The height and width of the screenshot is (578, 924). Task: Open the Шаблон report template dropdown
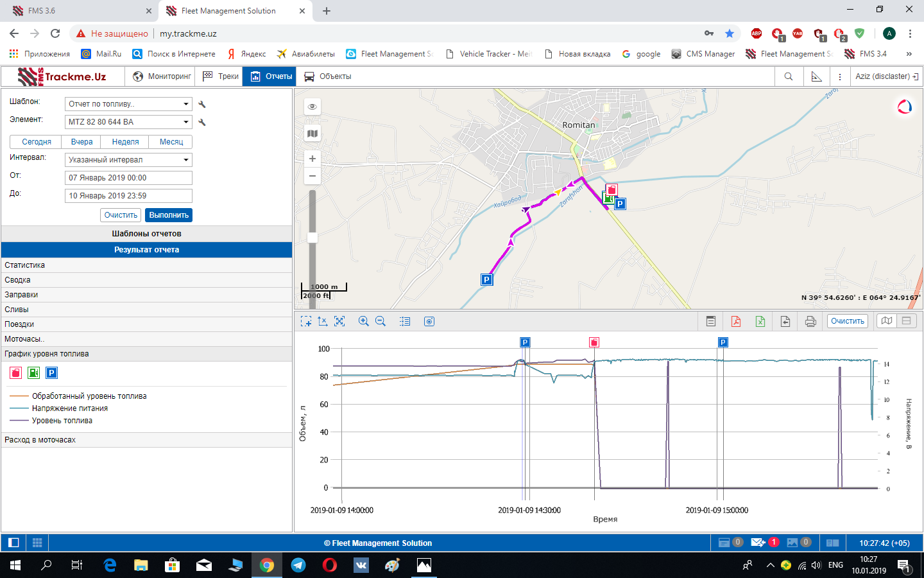128,104
